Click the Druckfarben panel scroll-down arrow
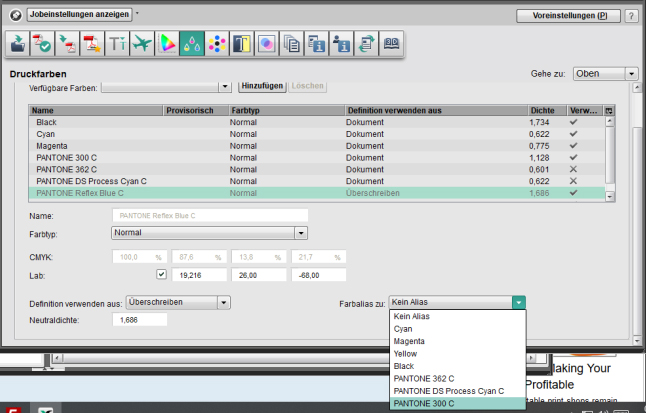The image size is (646, 413). tap(637, 340)
